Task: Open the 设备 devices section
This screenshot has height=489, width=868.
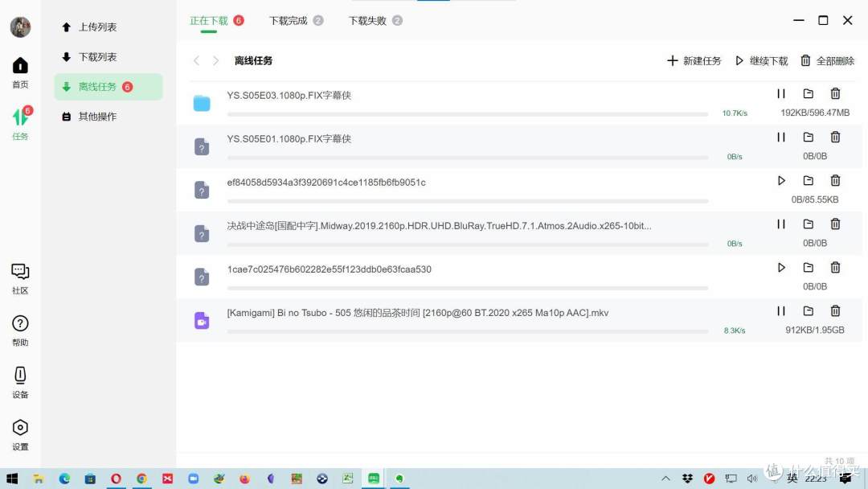Action: coord(20,383)
